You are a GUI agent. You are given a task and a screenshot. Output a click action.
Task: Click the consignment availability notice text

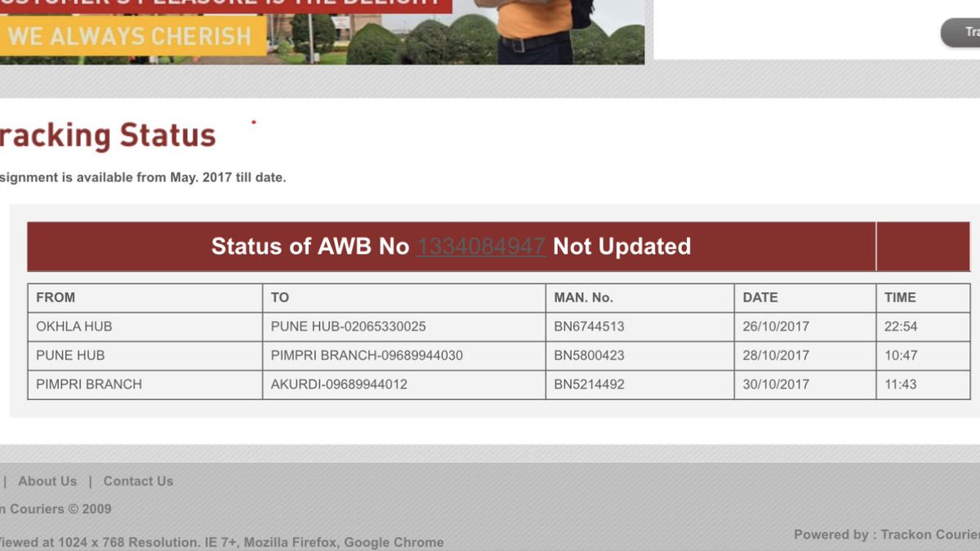(x=143, y=177)
